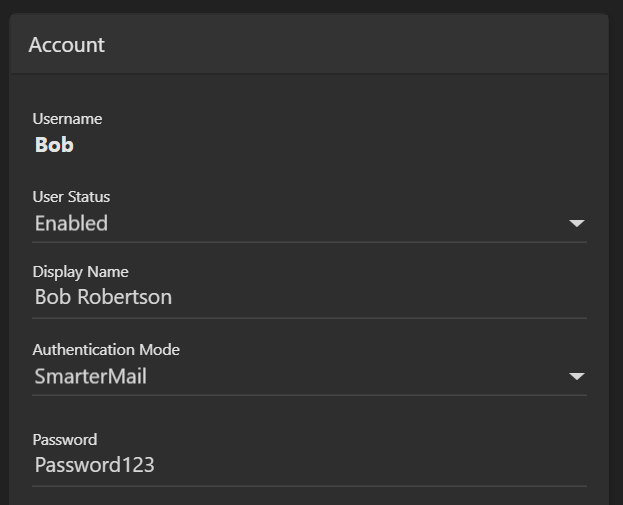Select the 'Enabled' status value

point(71,224)
